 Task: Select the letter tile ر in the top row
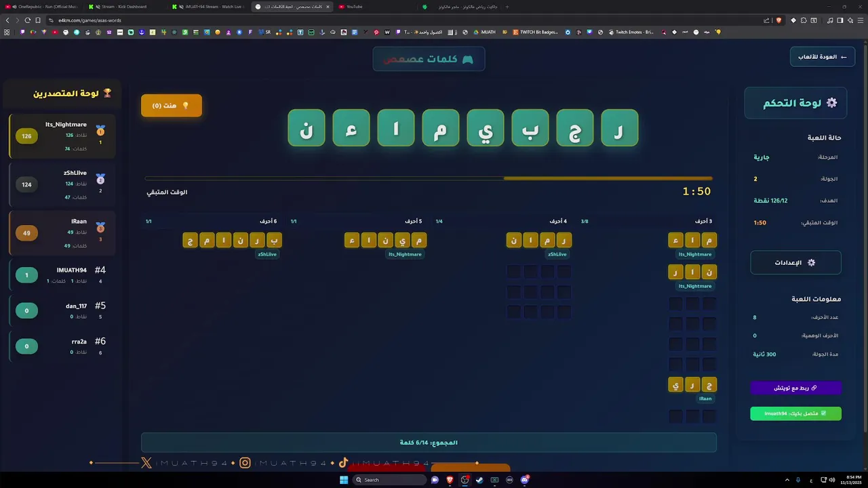click(x=620, y=127)
